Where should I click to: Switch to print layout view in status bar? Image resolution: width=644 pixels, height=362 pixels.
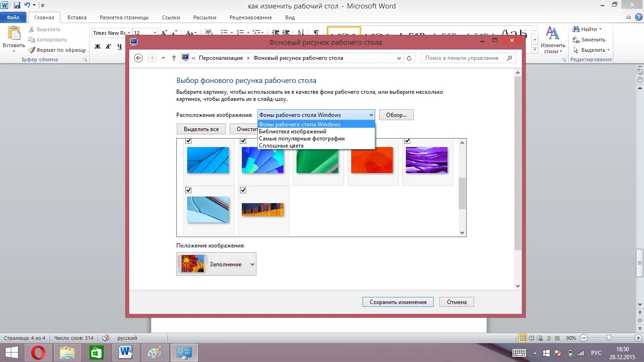(522, 338)
